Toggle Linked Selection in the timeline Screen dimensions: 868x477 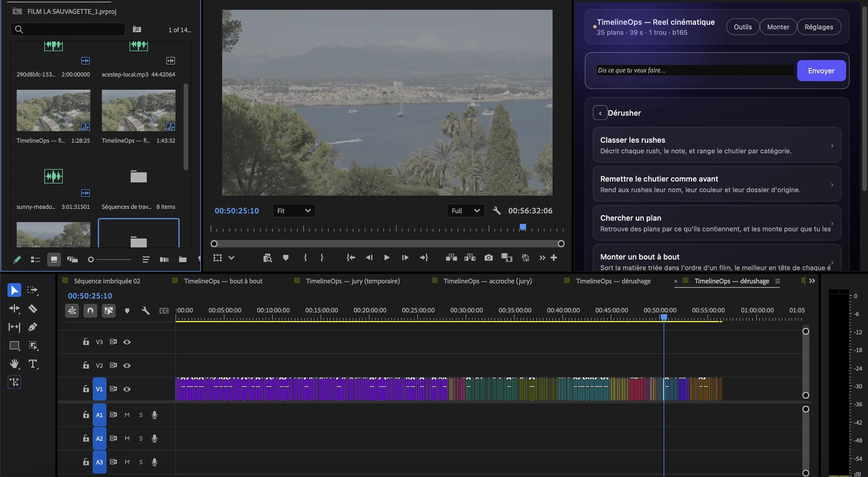tap(108, 311)
